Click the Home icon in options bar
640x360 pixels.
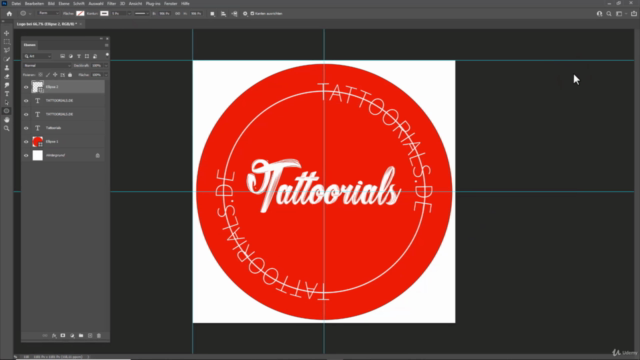(x=9, y=13)
